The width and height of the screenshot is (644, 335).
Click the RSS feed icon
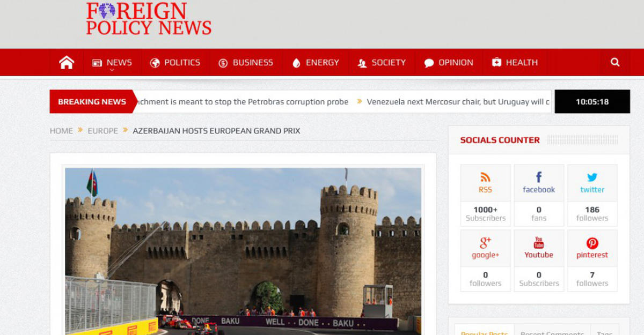pyautogui.click(x=485, y=177)
